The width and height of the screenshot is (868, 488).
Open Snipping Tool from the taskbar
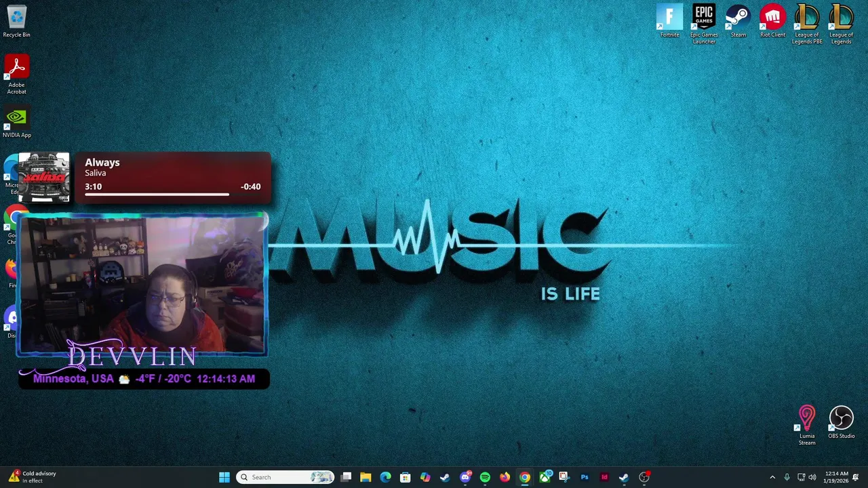point(564,477)
